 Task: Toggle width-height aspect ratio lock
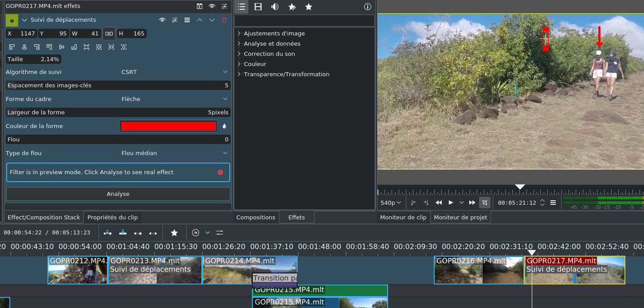point(109,34)
